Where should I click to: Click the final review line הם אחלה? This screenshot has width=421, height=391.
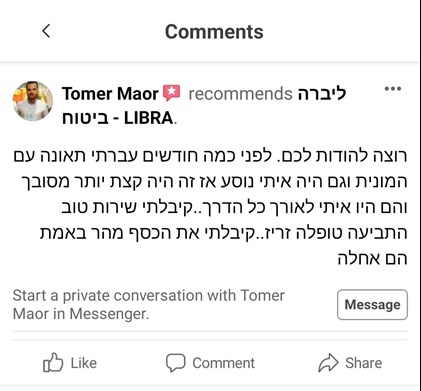click(373, 258)
